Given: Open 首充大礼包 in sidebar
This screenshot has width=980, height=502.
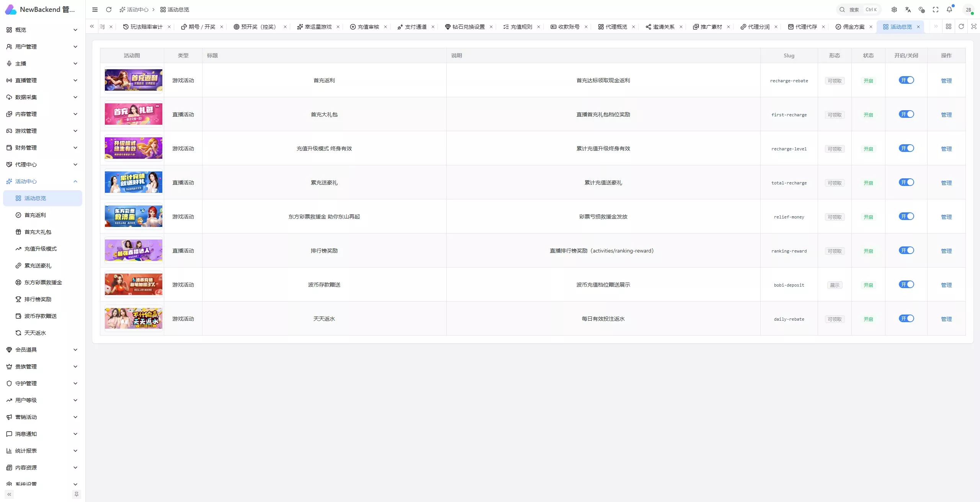Looking at the screenshot, I should click(x=42, y=232).
